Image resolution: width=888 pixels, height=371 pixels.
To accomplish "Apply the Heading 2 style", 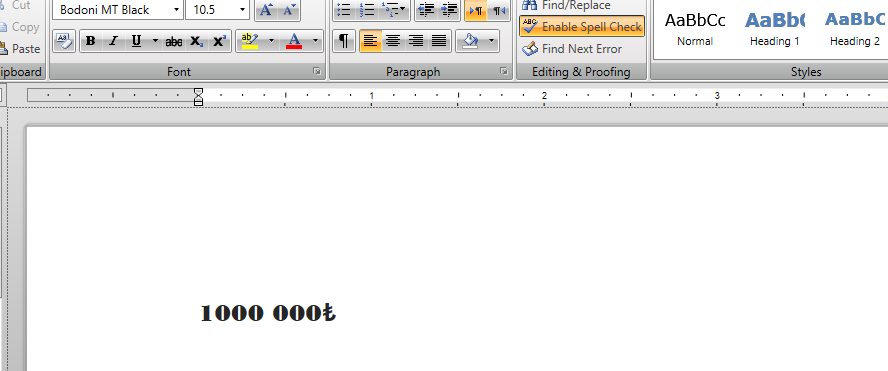I will 854,29.
